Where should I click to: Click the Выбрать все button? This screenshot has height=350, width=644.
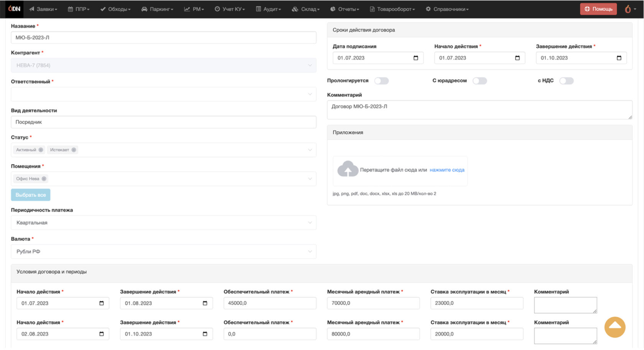(x=31, y=195)
